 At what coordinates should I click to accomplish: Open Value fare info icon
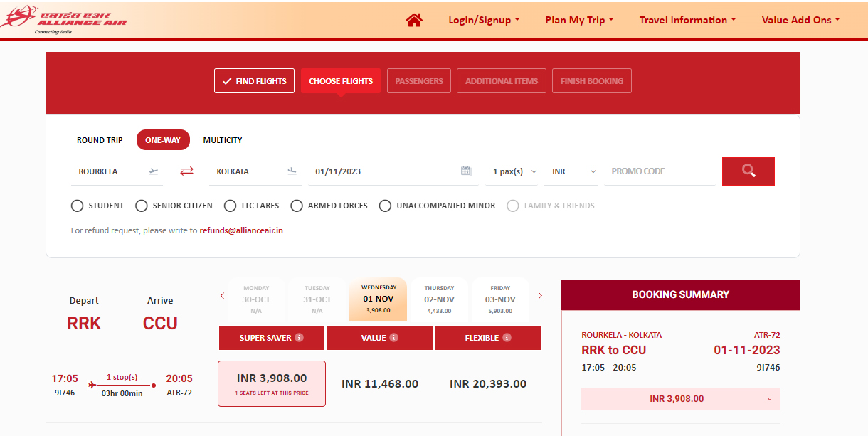[x=393, y=338]
